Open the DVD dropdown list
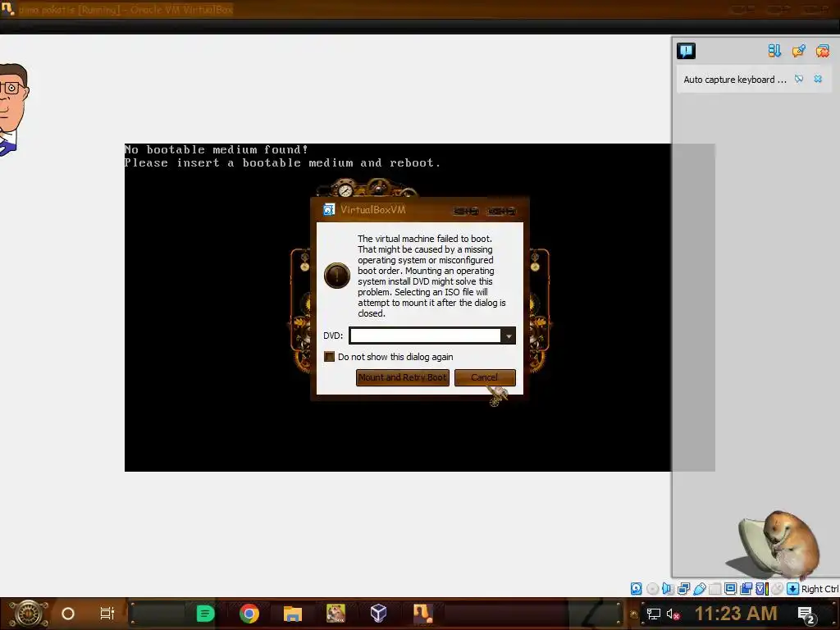 tap(508, 336)
